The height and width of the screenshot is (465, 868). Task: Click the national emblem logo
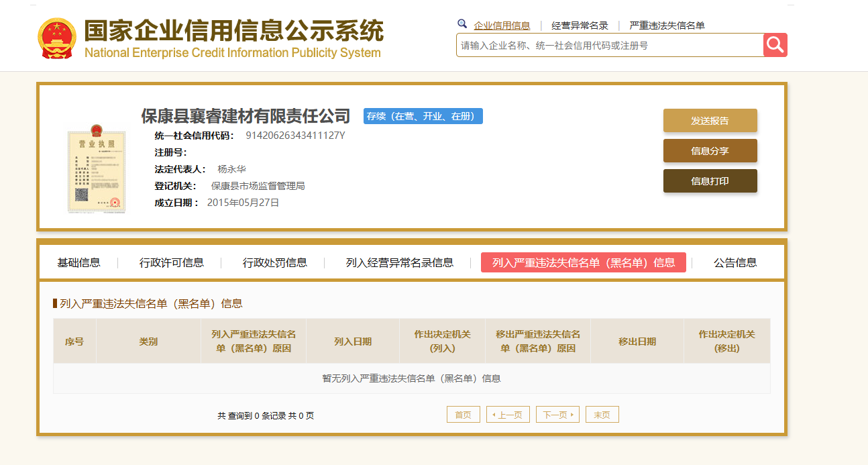click(57, 40)
